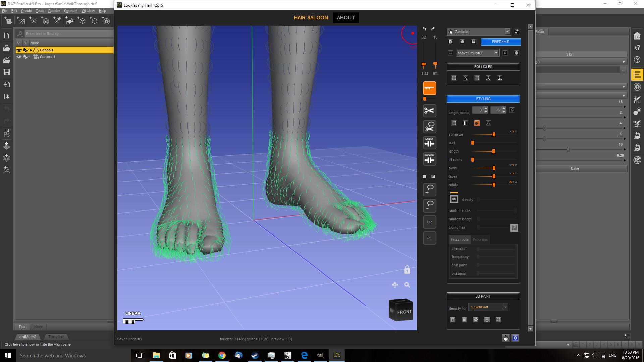Select the comb styling tool
Viewport: 644px width, 362px height.
pyautogui.click(x=429, y=88)
